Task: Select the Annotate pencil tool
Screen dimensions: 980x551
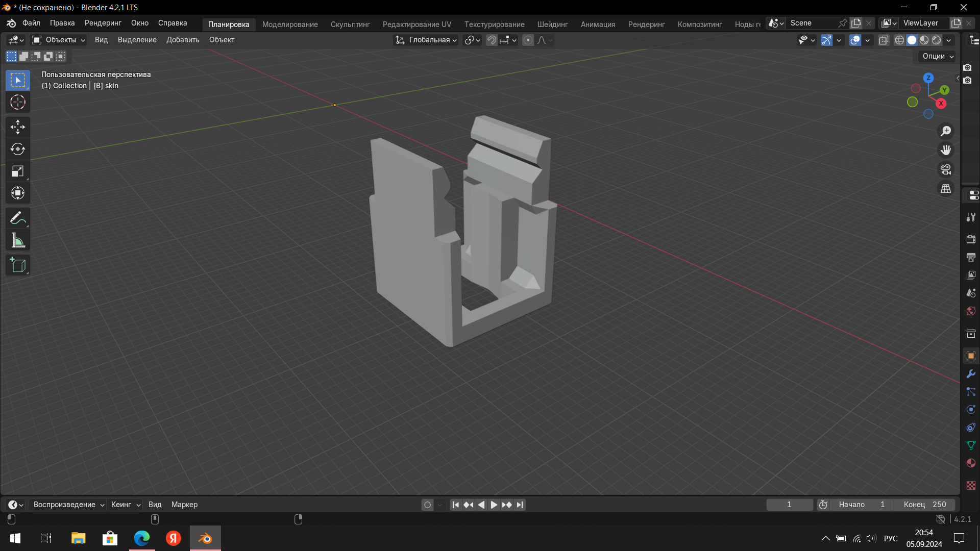Action: 18,218
